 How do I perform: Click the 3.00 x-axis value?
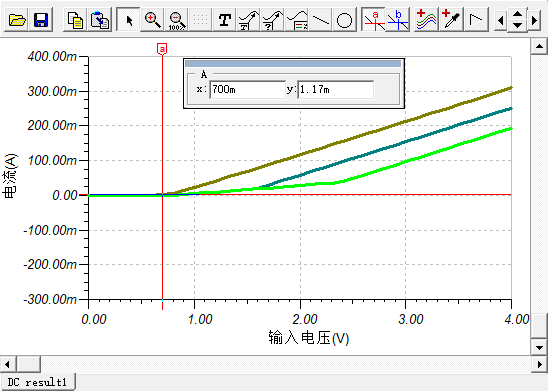(411, 319)
